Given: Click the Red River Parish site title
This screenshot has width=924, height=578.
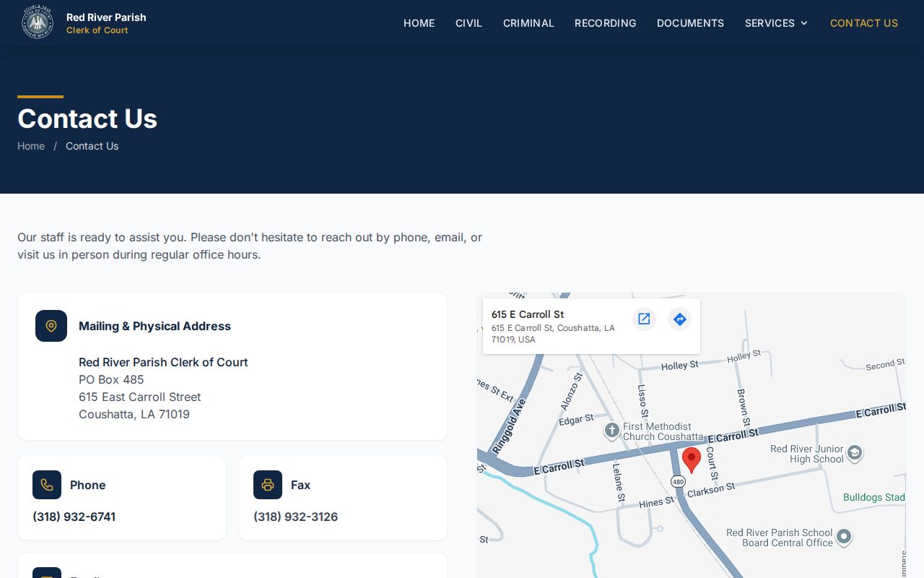Looking at the screenshot, I should coord(106,17).
